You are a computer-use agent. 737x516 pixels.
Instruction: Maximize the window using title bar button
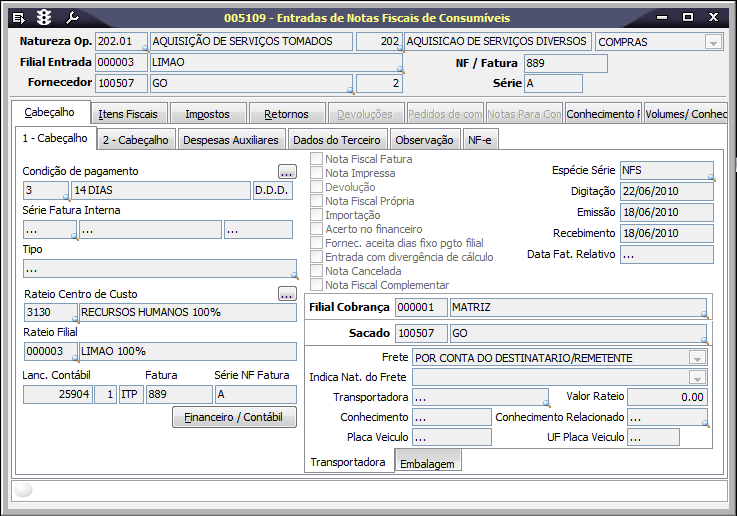coord(688,17)
